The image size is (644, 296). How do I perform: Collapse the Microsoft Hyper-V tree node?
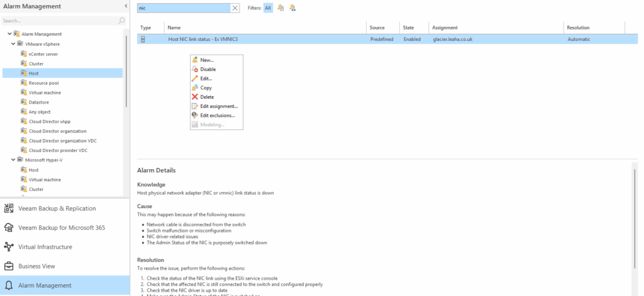[13, 160]
